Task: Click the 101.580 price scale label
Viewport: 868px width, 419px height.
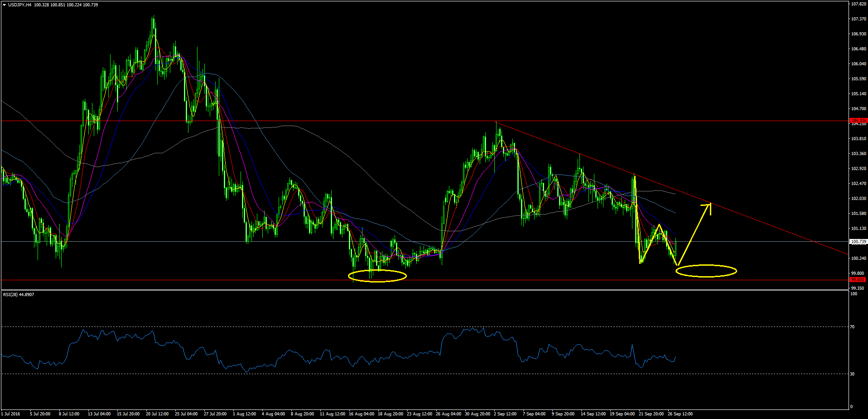Action: click(859, 214)
